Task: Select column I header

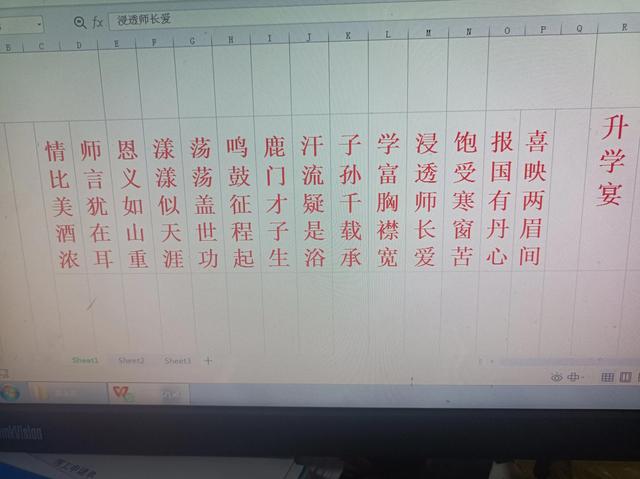Action: [x=269, y=38]
